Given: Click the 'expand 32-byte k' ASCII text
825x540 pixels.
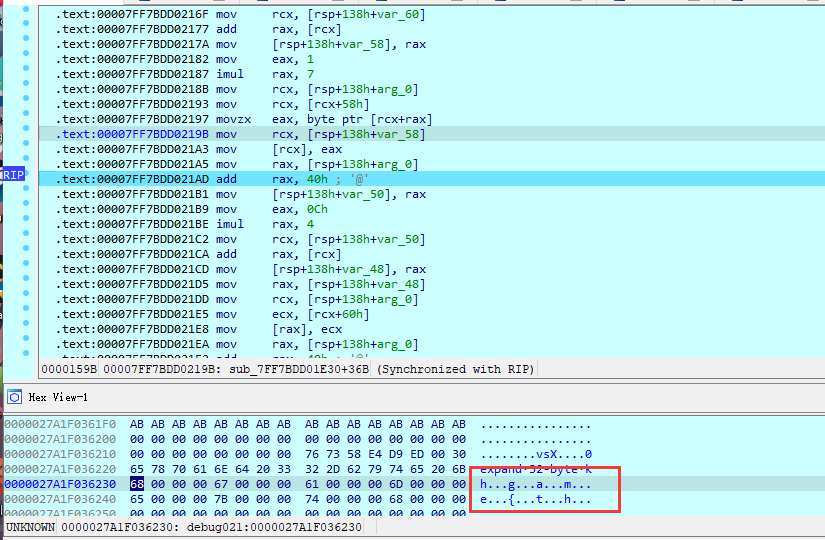Looking at the screenshot, I should [536, 468].
